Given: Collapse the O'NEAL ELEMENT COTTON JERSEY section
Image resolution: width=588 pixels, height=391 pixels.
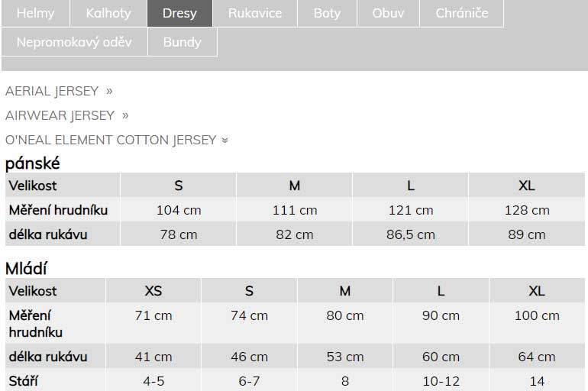Looking at the screenshot, I should pyautogui.click(x=117, y=140).
